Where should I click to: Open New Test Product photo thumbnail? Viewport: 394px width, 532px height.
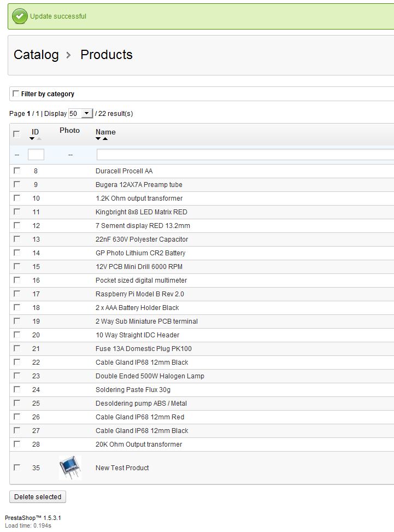coord(70,467)
